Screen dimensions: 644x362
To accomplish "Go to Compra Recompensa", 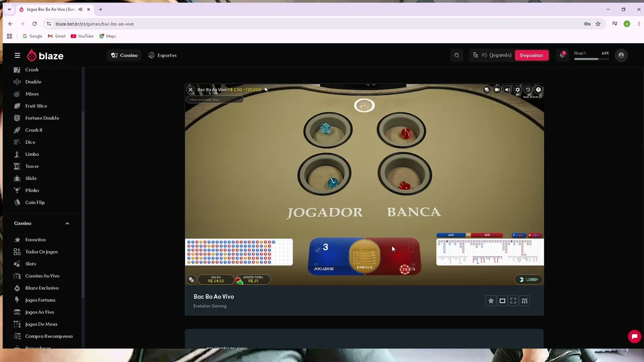I will pos(49,336).
